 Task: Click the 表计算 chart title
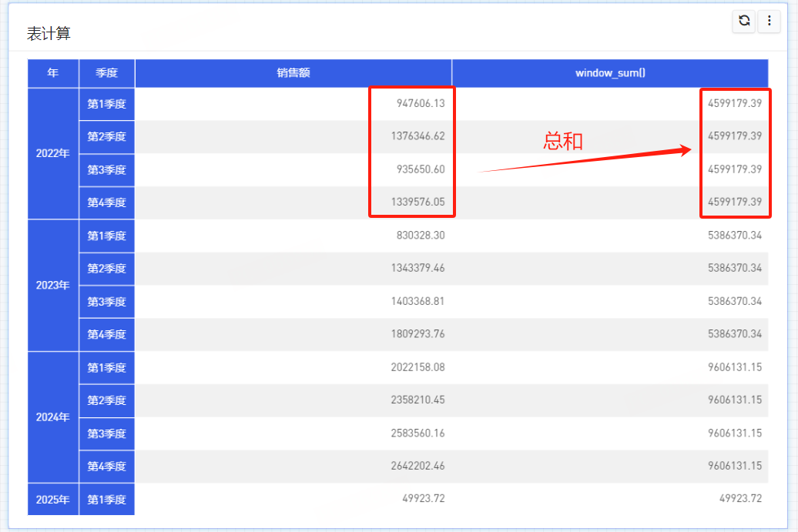point(49,34)
